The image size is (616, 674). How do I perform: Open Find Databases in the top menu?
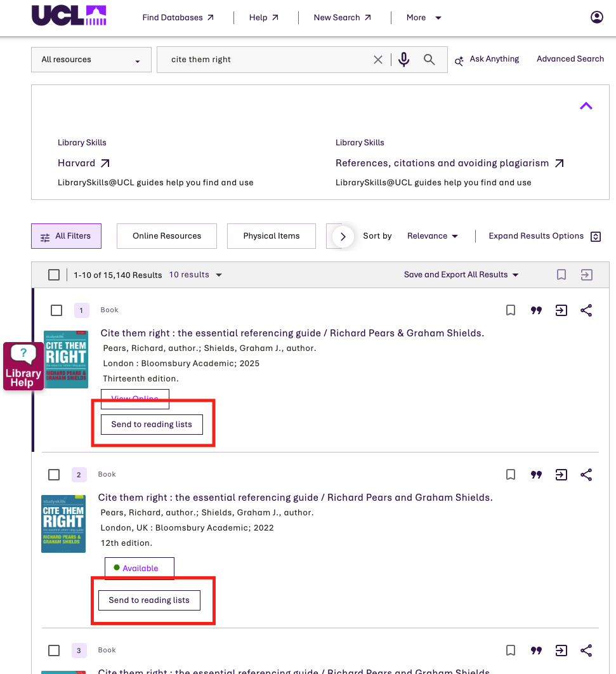pos(178,18)
